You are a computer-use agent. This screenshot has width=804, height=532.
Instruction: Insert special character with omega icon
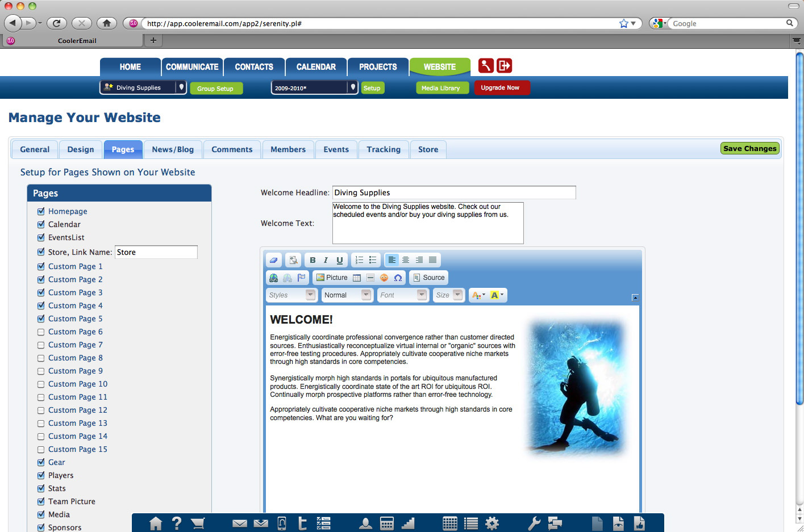(398, 278)
